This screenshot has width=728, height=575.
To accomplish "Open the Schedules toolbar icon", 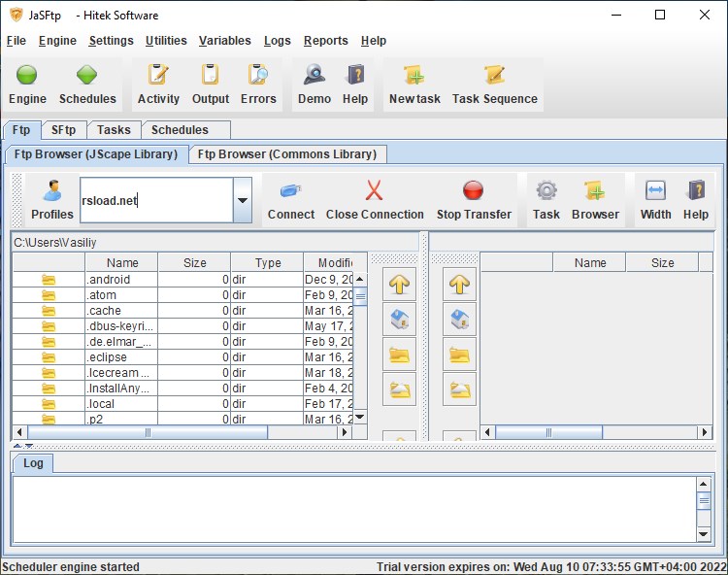I will pos(87,85).
